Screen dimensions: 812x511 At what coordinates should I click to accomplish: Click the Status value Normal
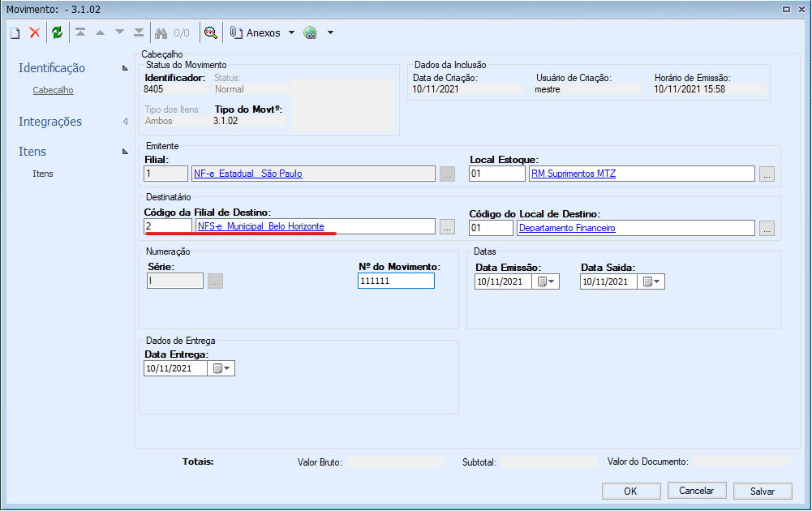pyautogui.click(x=230, y=89)
